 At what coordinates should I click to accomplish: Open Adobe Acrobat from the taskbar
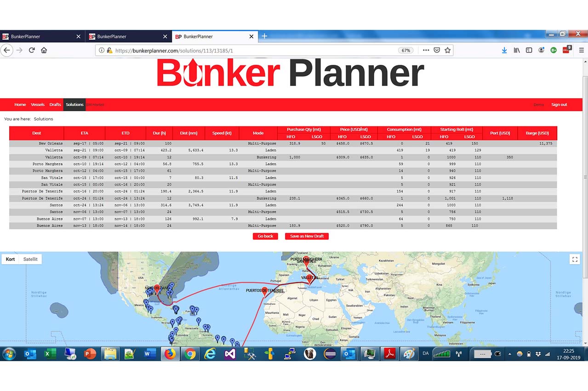coord(390,354)
